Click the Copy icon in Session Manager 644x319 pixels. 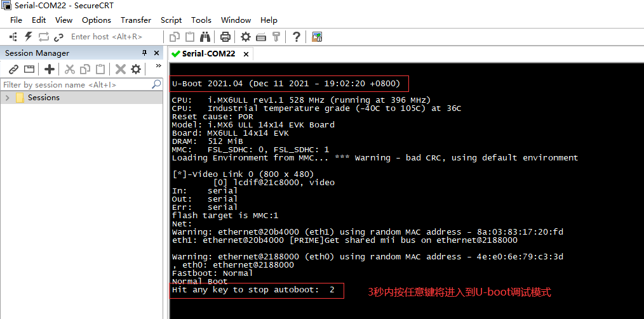[x=85, y=69]
